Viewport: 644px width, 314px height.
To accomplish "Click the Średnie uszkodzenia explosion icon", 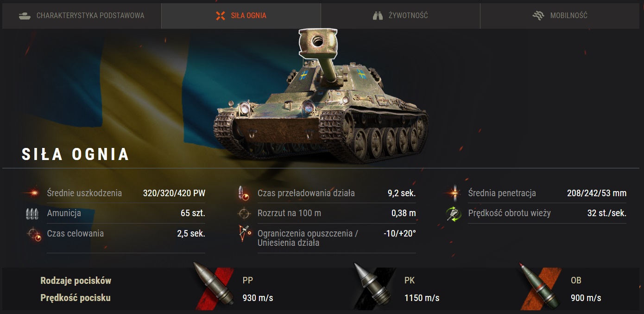I will pyautogui.click(x=32, y=193).
